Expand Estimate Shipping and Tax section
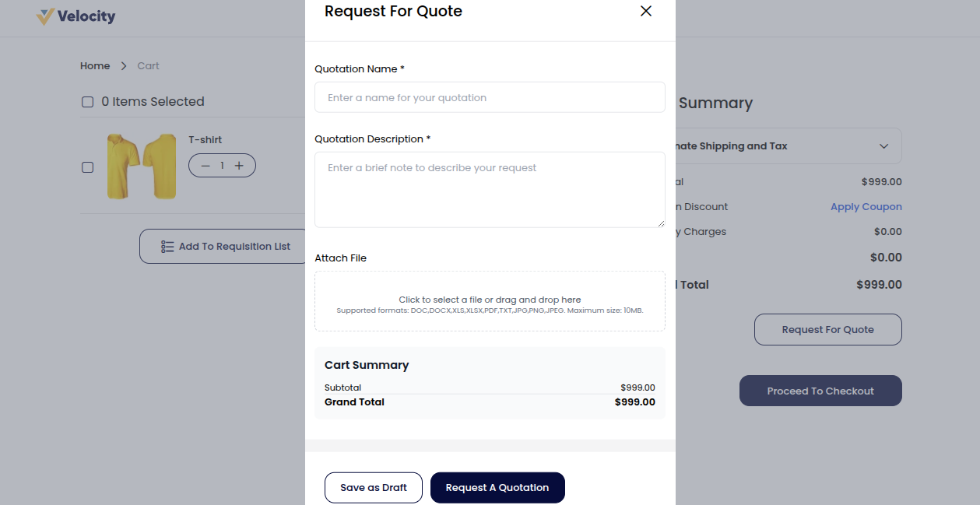Image resolution: width=980 pixels, height=505 pixels. tap(883, 146)
